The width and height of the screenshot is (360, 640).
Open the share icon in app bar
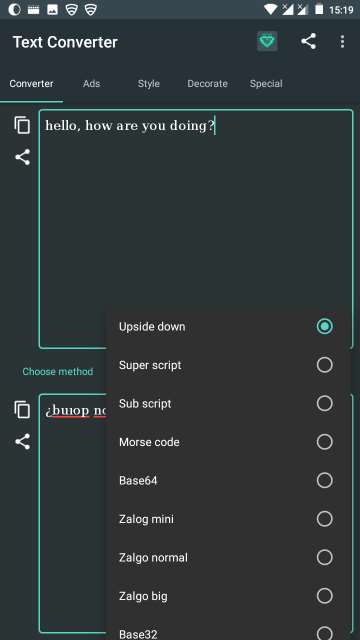[x=309, y=41]
